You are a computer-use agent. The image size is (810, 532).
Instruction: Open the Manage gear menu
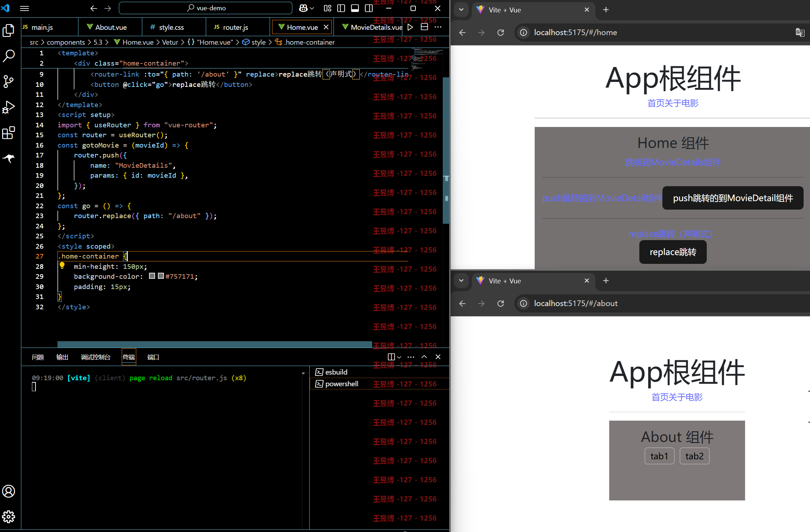pos(9,517)
